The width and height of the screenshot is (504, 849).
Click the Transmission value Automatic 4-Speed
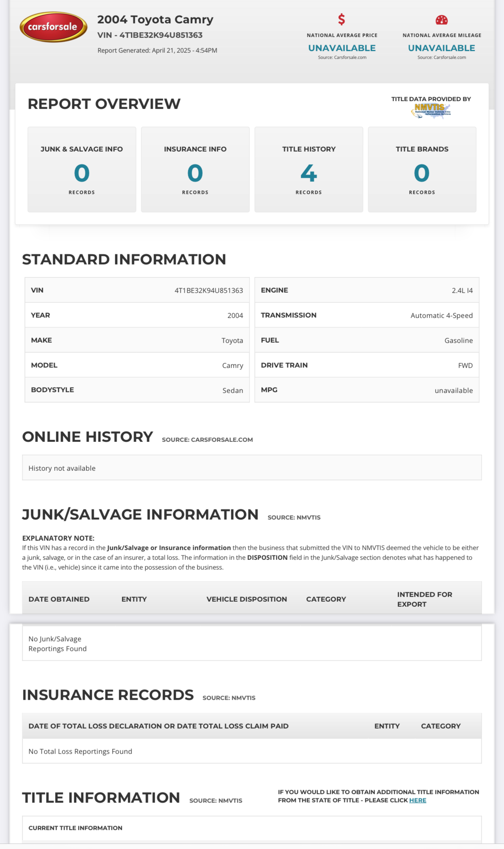click(441, 315)
